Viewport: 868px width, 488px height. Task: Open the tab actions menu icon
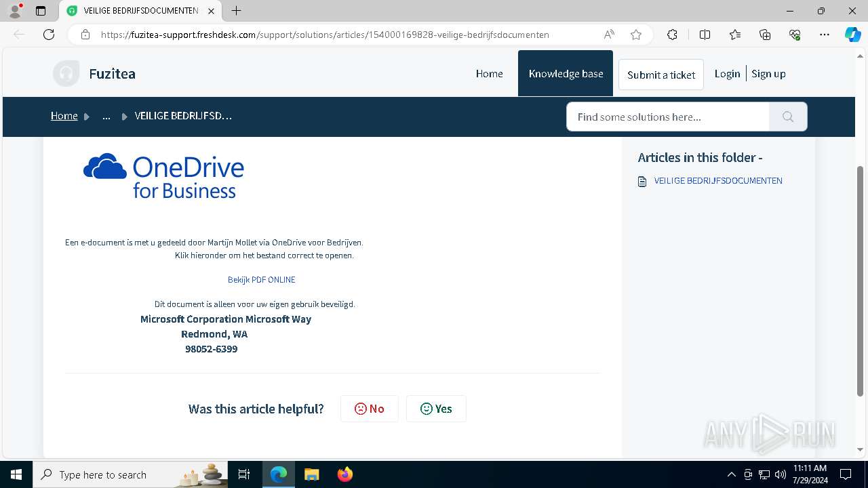pos(41,11)
